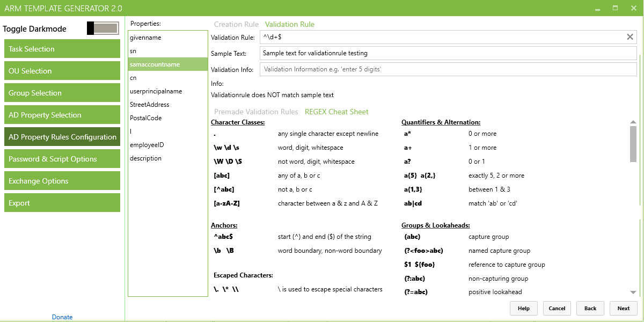
Task: Open the Export step
Action: tap(62, 203)
